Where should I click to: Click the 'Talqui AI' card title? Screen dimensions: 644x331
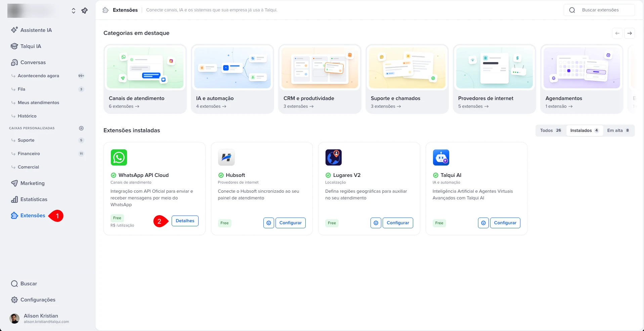451,175
